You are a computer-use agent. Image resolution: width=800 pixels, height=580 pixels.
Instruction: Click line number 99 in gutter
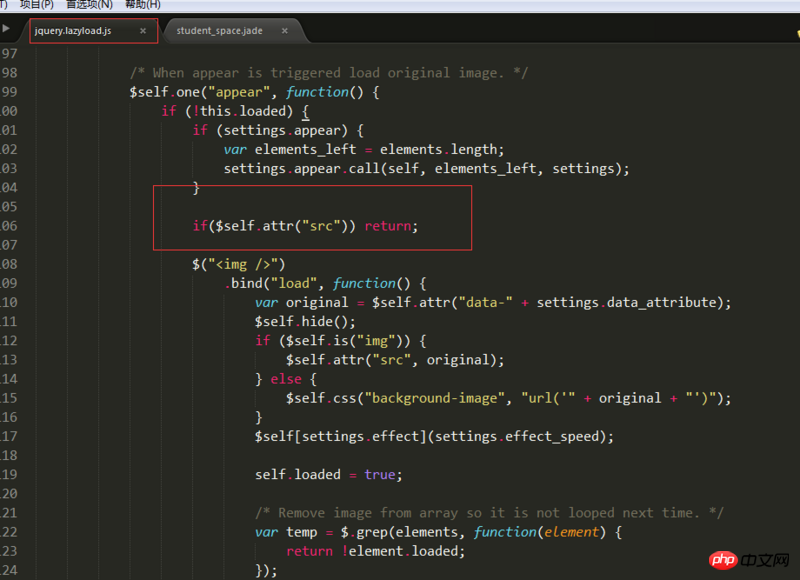coord(9,92)
